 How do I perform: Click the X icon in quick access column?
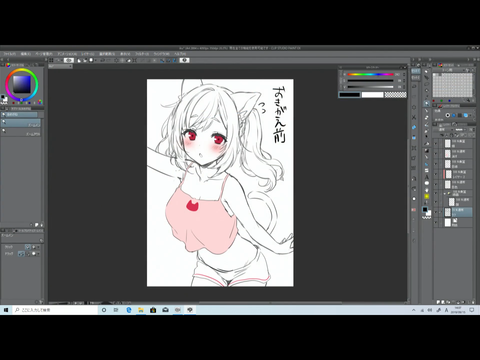click(414, 117)
